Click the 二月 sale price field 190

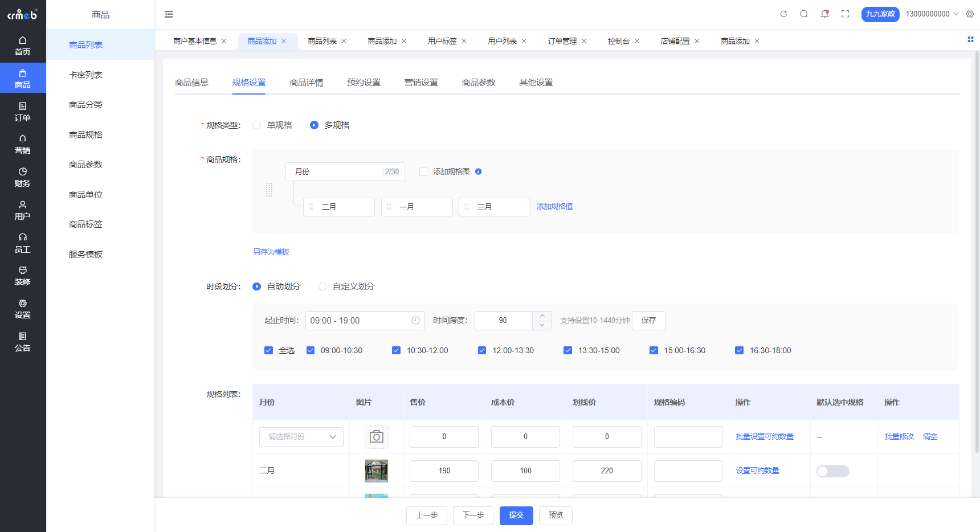point(444,471)
